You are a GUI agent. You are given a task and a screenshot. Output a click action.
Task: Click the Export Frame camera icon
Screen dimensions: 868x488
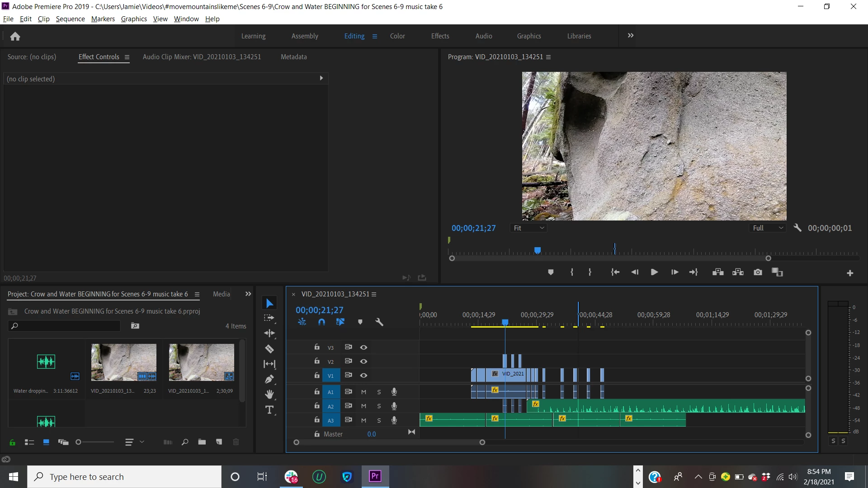click(x=758, y=272)
